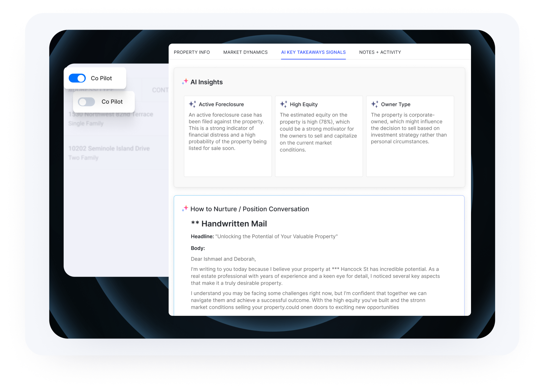This screenshot has height=392, width=544.
Task: Open the High Equity insight card
Action: pos(319,136)
